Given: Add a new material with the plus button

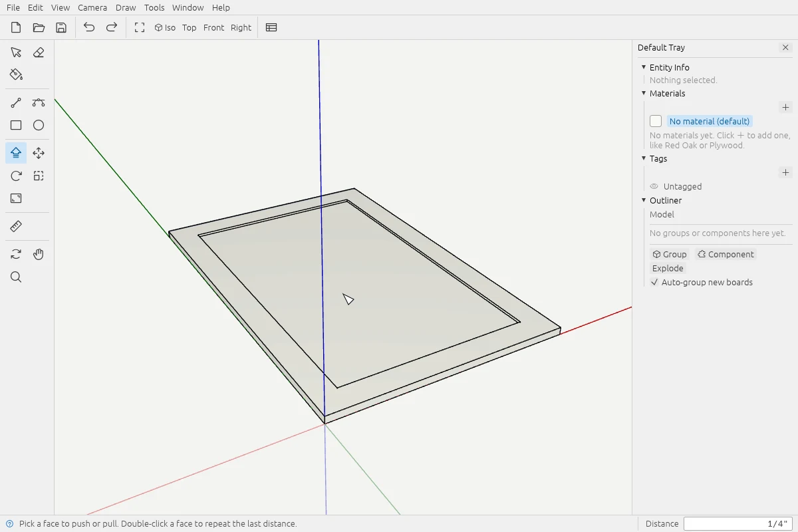Looking at the screenshot, I should 785,107.
